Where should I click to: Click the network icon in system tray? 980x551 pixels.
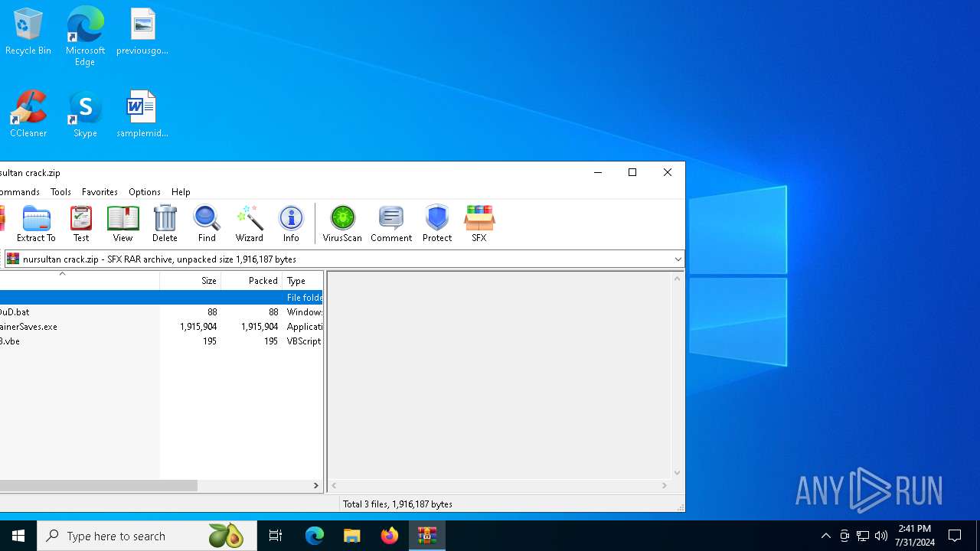click(x=863, y=536)
